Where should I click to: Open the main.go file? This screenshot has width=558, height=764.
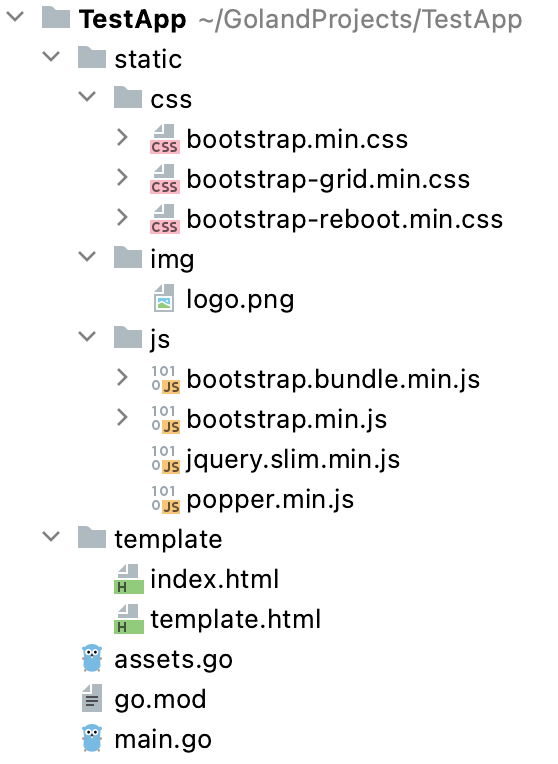[163, 741]
